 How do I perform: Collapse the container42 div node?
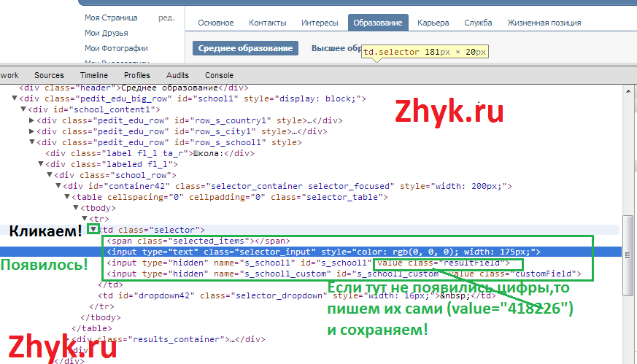58,186
